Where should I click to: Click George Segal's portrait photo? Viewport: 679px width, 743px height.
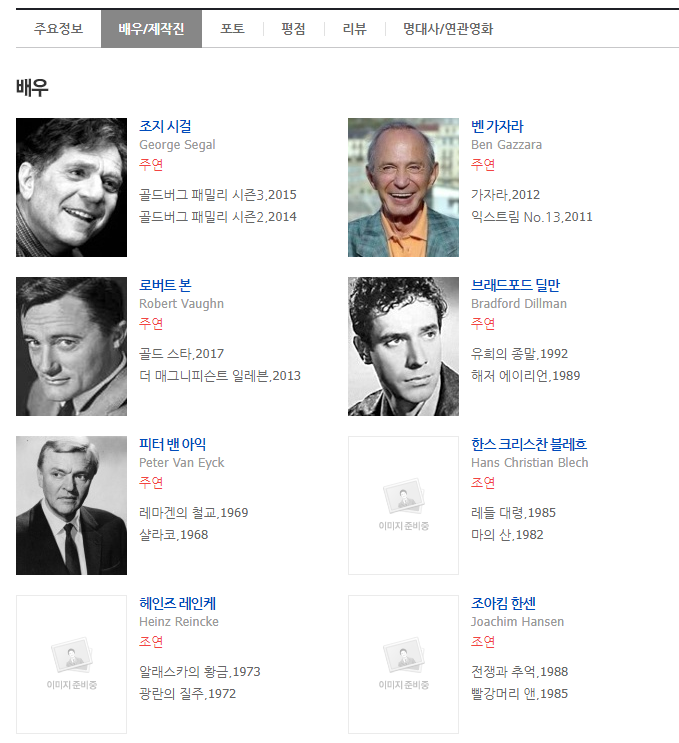coord(71,187)
